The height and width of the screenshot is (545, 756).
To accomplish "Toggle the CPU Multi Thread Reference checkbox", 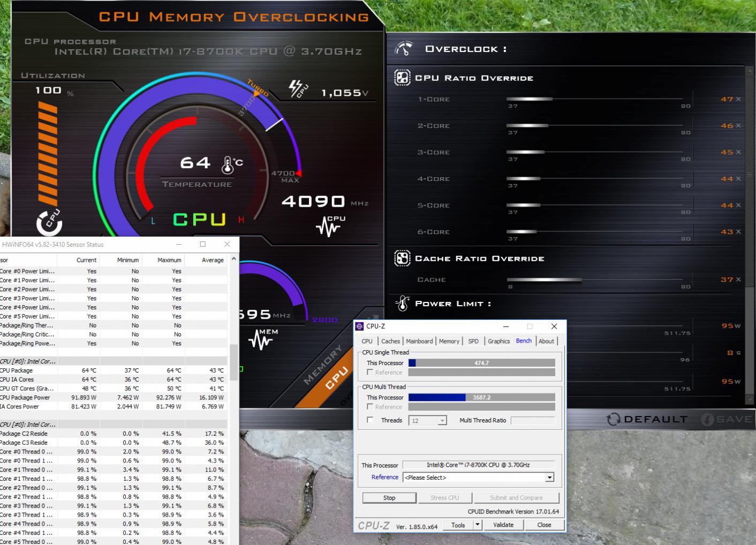I will click(370, 406).
